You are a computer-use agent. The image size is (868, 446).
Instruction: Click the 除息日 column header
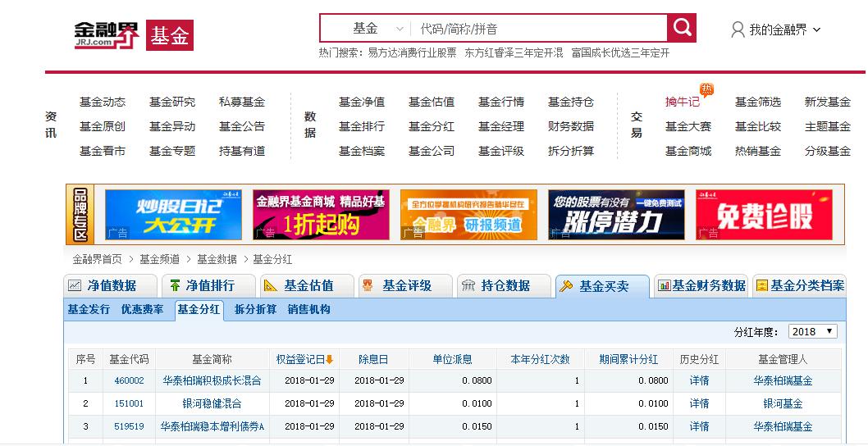coord(373,360)
